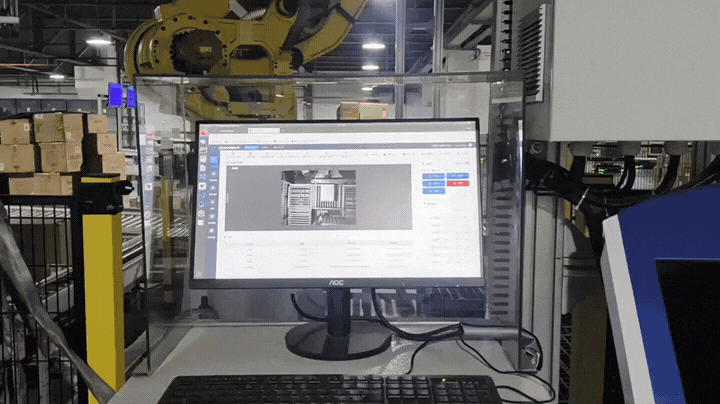Screen dimensions: 720x404
Task: Open the red icon heading the Ubuntu dock
Action: [x=204, y=133]
